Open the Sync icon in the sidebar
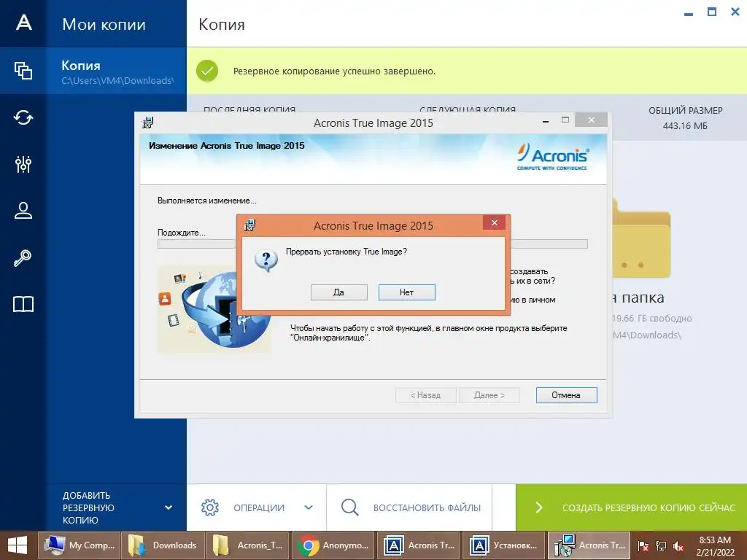Image resolution: width=747 pixels, height=560 pixels. coord(23,117)
